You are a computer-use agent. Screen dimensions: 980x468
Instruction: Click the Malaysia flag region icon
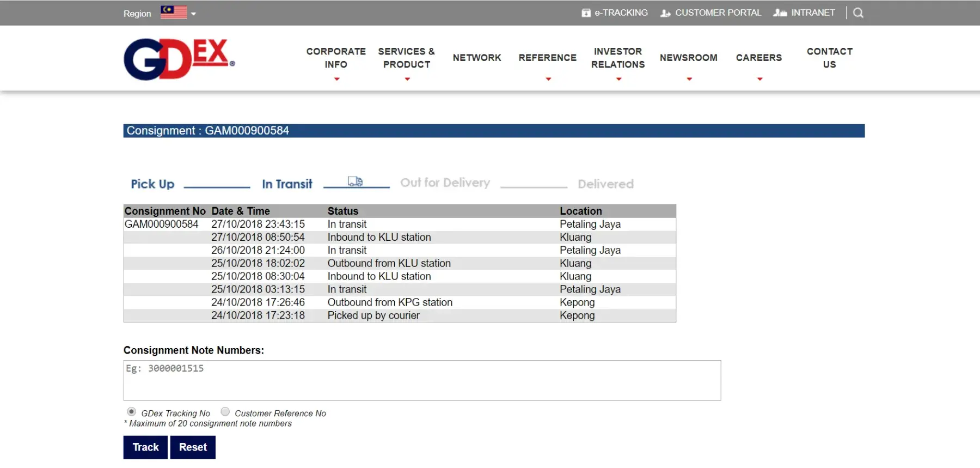click(174, 13)
